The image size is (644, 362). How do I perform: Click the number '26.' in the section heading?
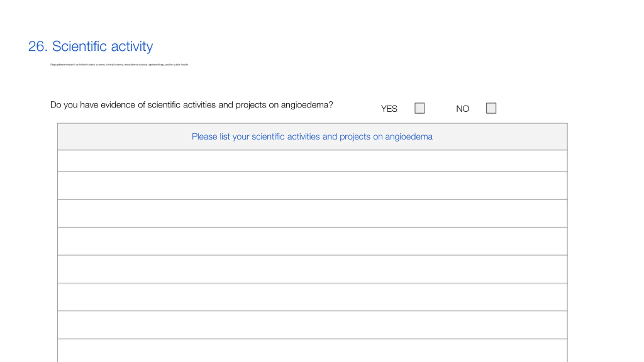pos(38,46)
